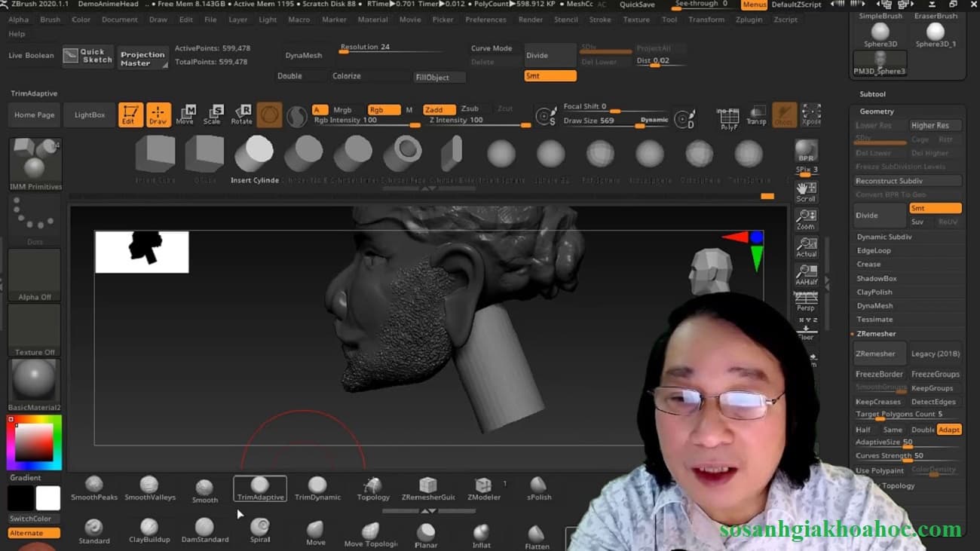Enable the Adapt option in ZRemesher
The width and height of the screenshot is (980, 551).
[x=949, y=430]
